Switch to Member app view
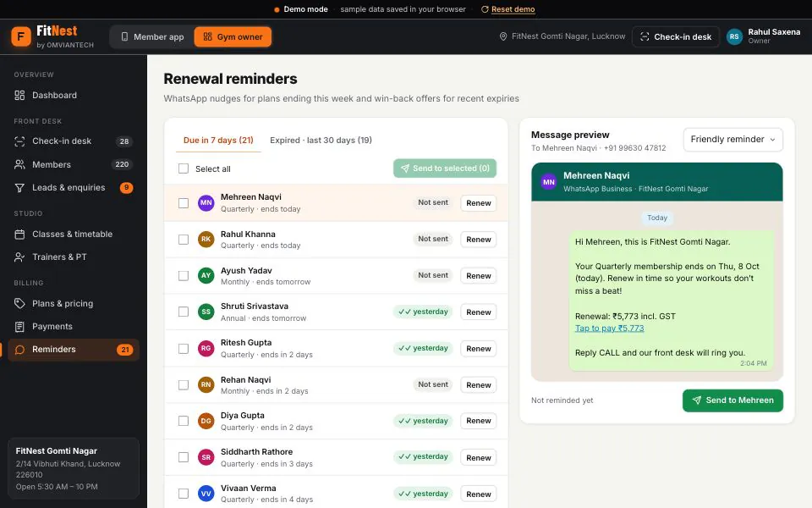 (152, 36)
